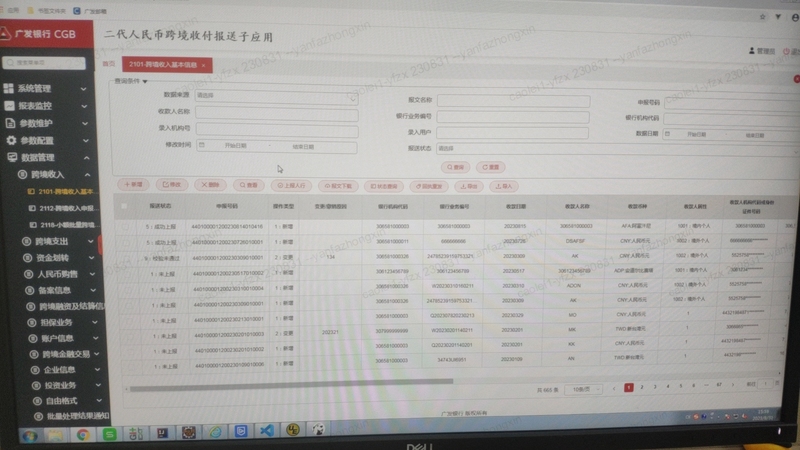This screenshot has width=800, height=450.
Task: Click the previous page arrow in pagination
Action: pyautogui.click(x=614, y=389)
